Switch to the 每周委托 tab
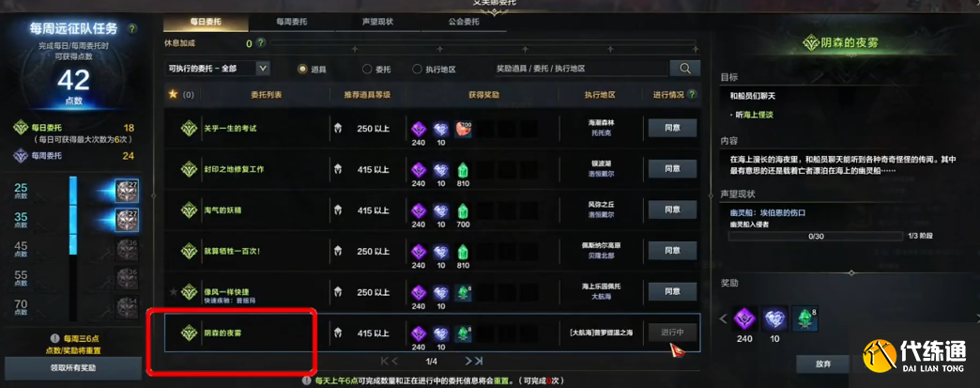This screenshot has height=388, width=980. tap(292, 22)
